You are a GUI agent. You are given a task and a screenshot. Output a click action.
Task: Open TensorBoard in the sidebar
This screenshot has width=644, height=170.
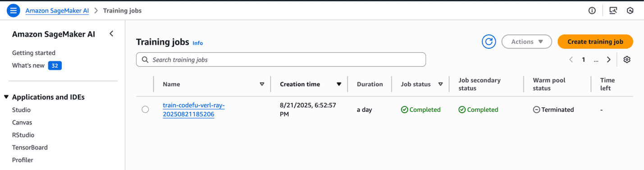coord(30,147)
